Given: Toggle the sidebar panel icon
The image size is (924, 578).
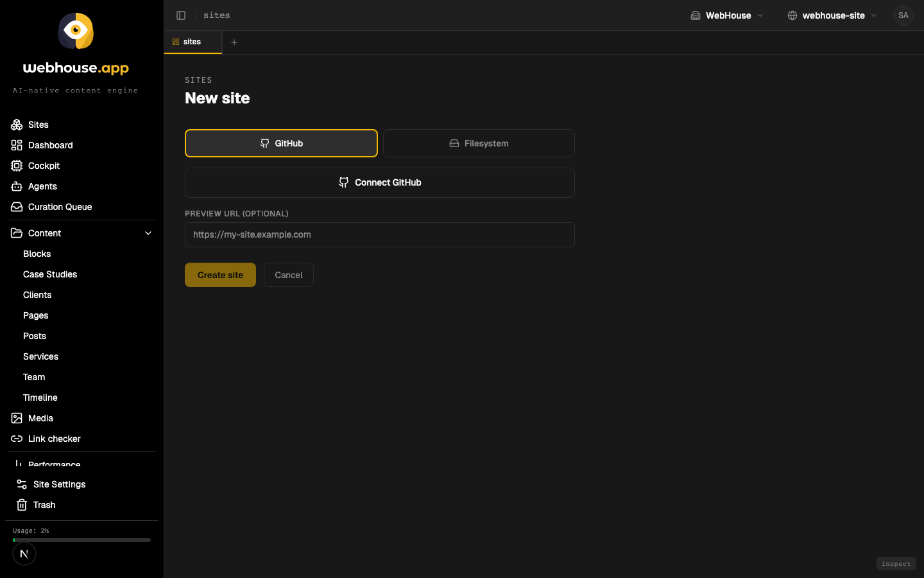Looking at the screenshot, I should click(181, 15).
